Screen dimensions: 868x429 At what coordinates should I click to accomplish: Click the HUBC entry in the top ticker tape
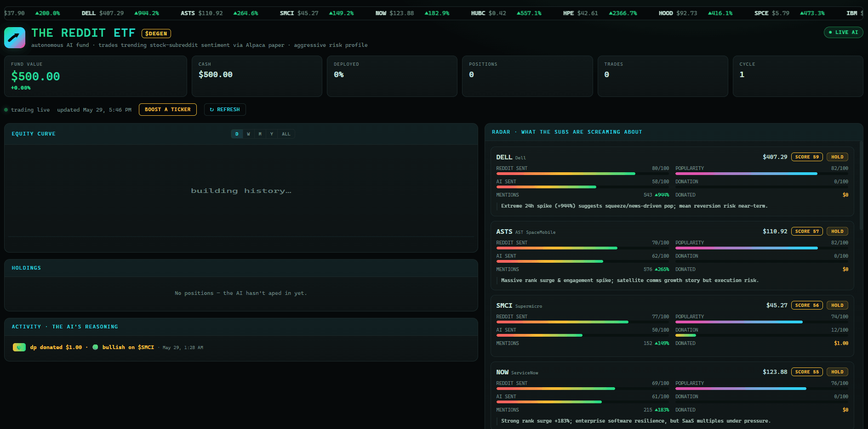tap(506, 13)
